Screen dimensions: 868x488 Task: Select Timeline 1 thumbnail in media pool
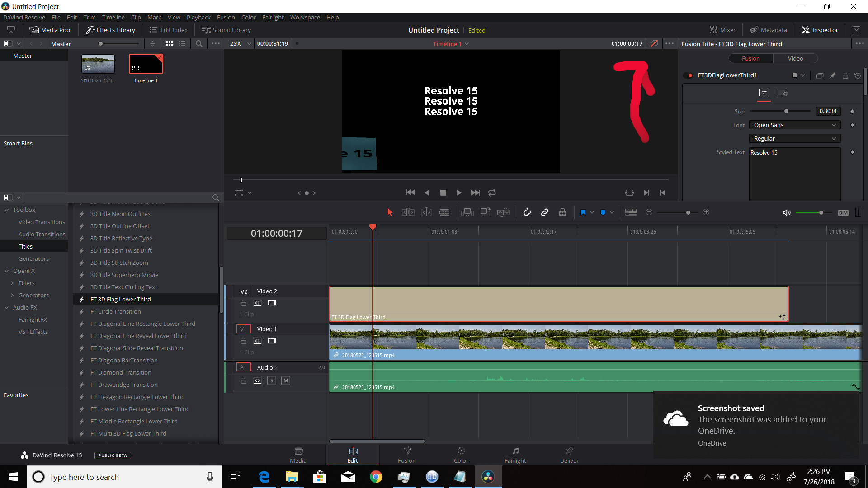146,64
